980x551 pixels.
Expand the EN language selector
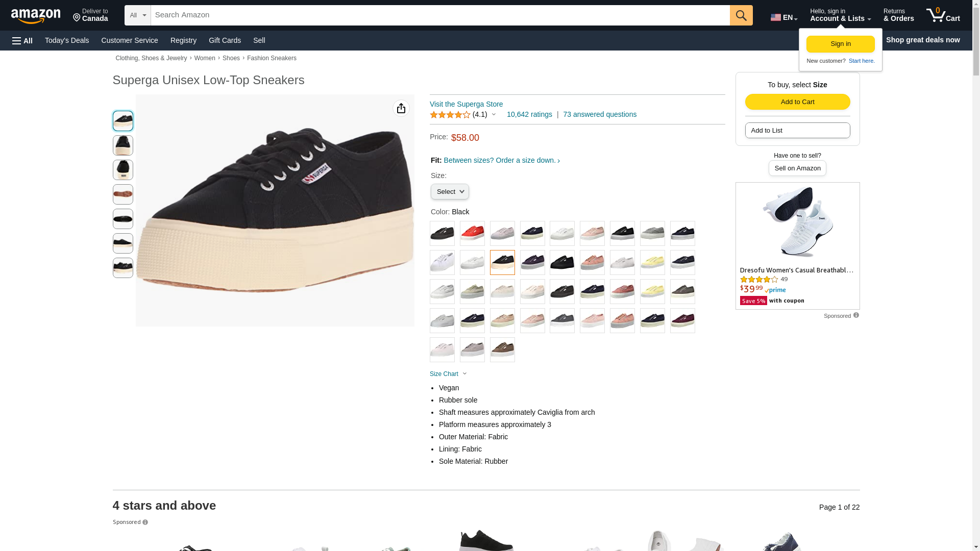pyautogui.click(x=784, y=17)
